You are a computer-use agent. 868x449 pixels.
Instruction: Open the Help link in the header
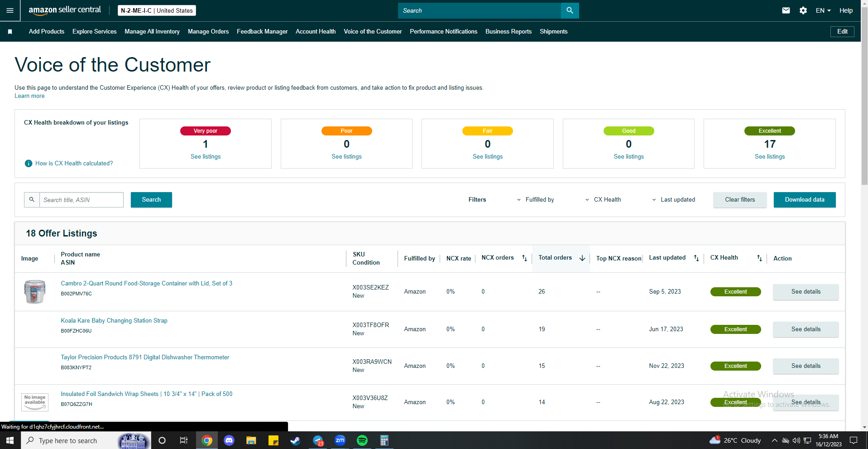(846, 10)
